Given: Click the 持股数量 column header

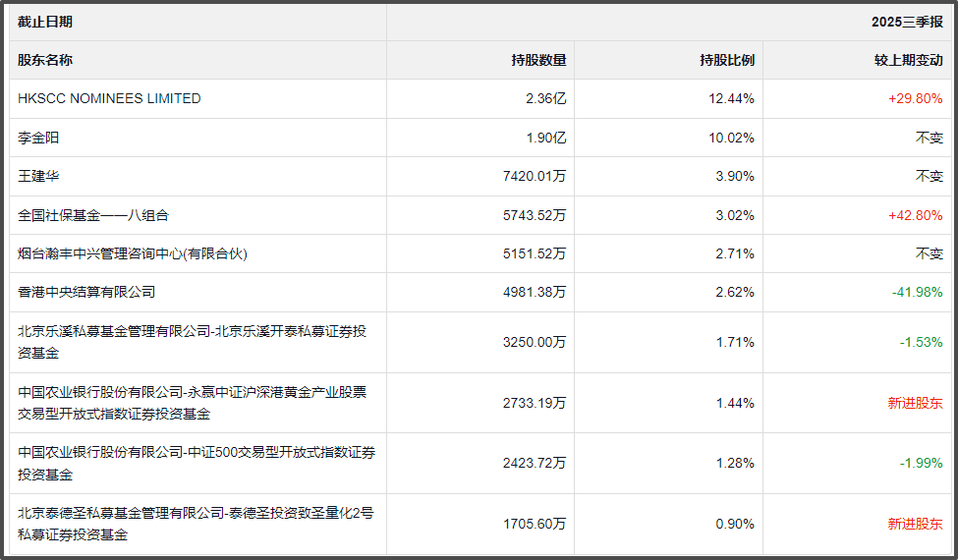Looking at the screenshot, I should point(538,60).
